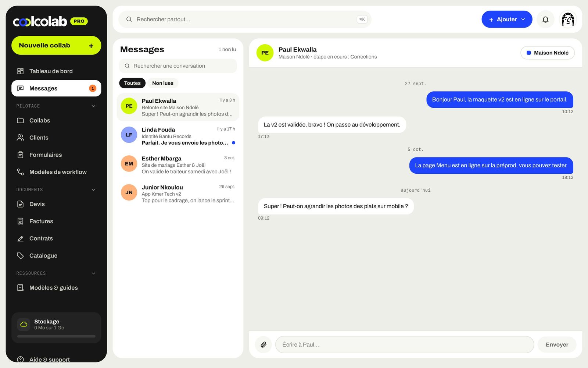
Task: Focus the Rechercher partout search field
Action: 245,20
